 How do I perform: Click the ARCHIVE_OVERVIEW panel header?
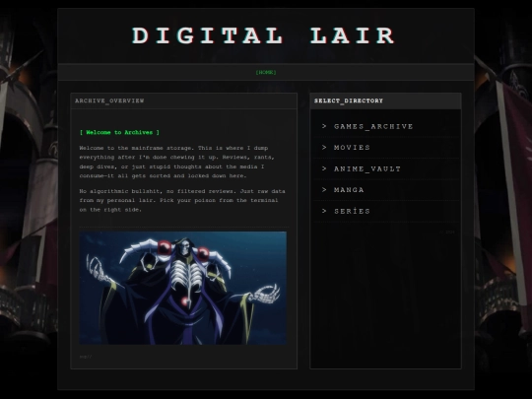click(184, 100)
